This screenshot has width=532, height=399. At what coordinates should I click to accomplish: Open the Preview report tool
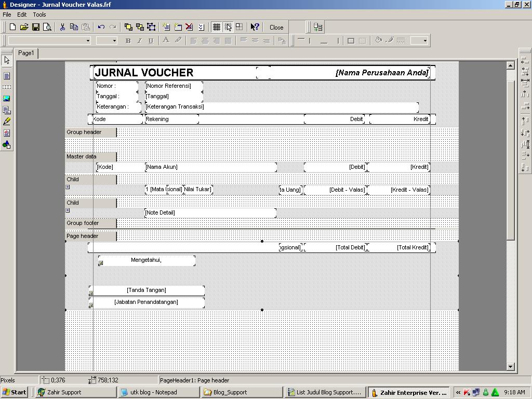click(47, 27)
